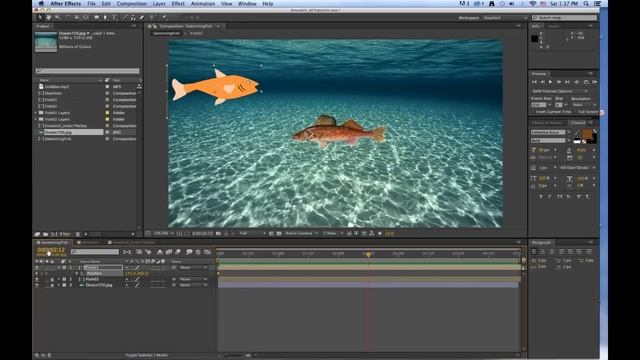Image resolution: width=640 pixels, height=360 pixels.
Task: Jump to first frame in Preview panel
Action: 534,82
